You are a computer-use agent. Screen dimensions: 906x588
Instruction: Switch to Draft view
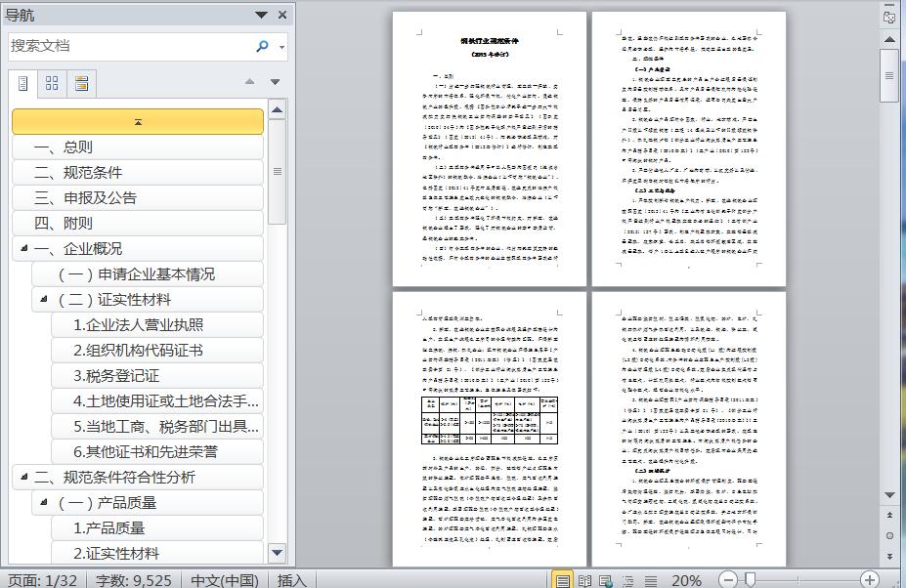point(651,580)
